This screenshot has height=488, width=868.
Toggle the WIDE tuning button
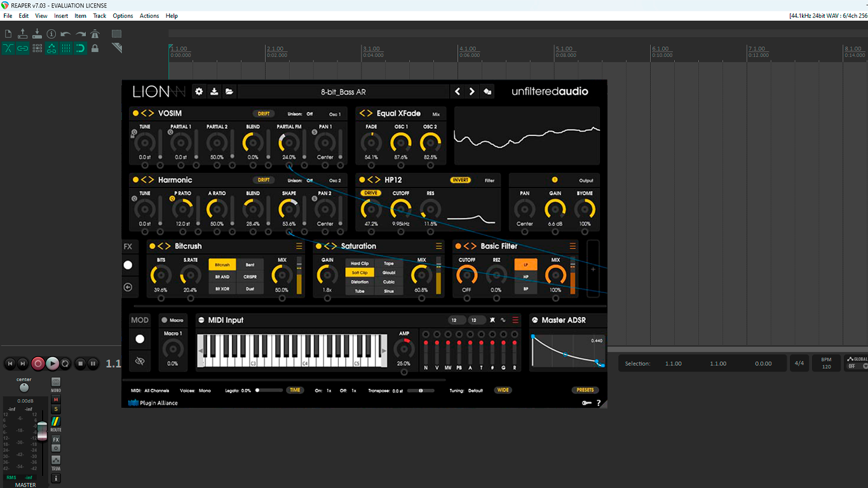pyautogui.click(x=503, y=390)
